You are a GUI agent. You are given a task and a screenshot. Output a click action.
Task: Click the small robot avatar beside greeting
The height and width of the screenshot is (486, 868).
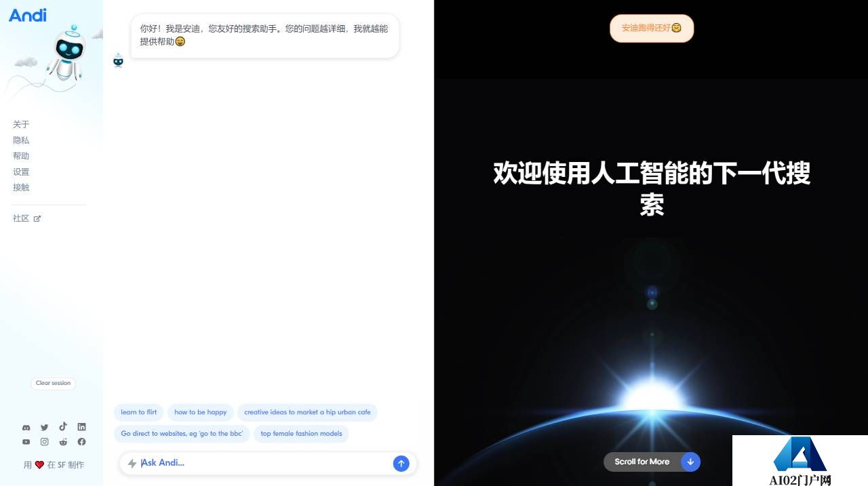tap(118, 60)
